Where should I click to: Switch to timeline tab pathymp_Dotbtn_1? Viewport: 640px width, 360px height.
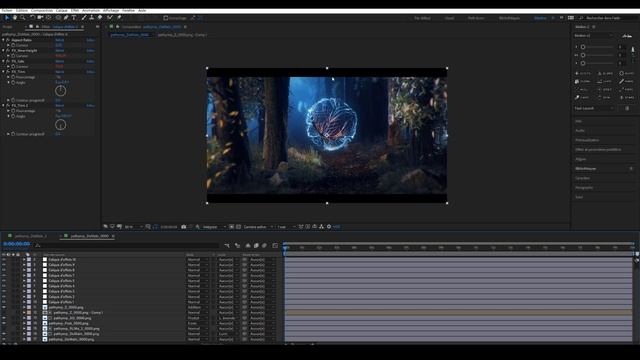(31, 236)
